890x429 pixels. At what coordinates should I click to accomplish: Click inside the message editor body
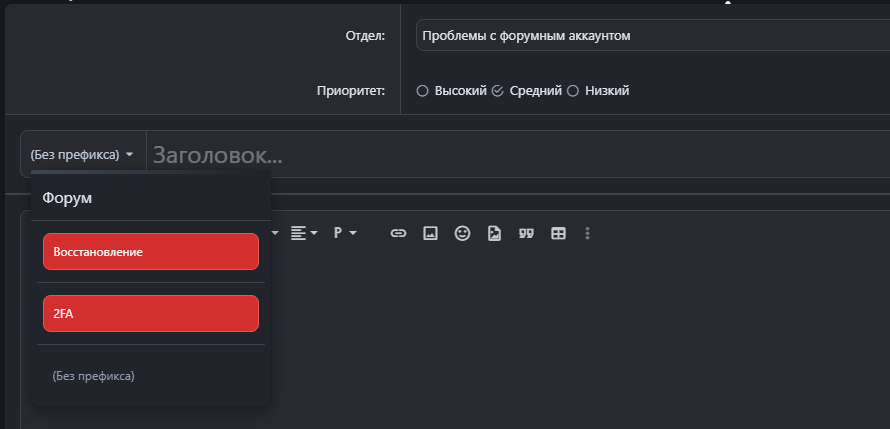point(580,340)
